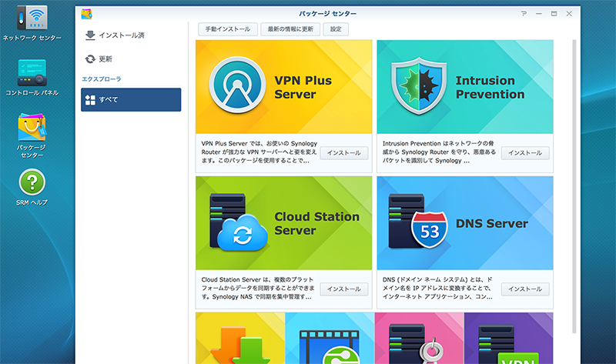Install DNS Server package
The width and height of the screenshot is (616, 364).
click(x=525, y=289)
